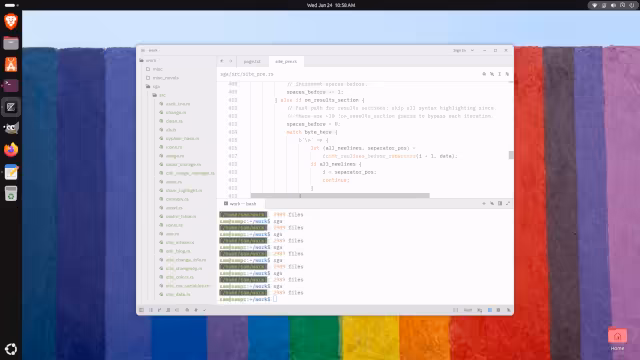This screenshot has height=360, width=640.
Task: Show Applications grid at dock bottom
Action: tap(11, 349)
